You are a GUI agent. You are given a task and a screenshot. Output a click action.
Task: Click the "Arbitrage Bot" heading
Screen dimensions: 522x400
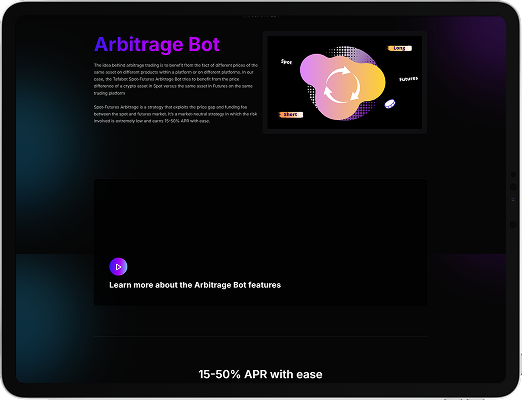click(x=157, y=44)
